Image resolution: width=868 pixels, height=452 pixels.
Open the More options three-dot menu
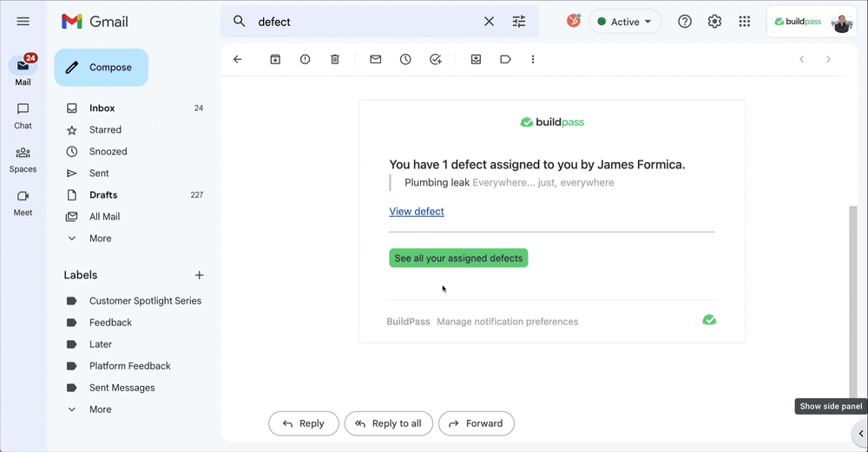533,59
